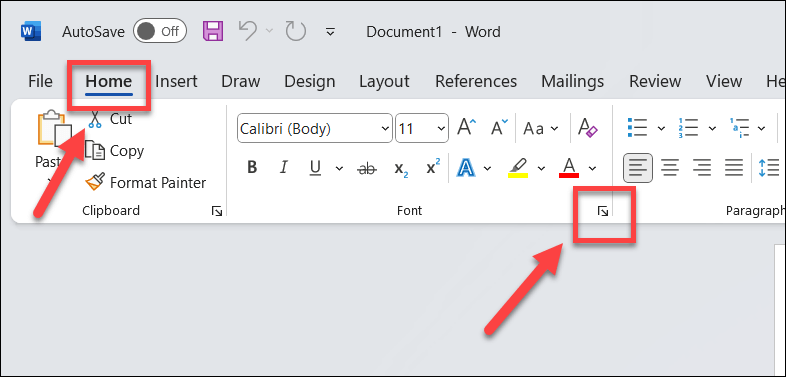Open the bullet library dropdown arrow
Screen dimensions: 786x377
pyautogui.click(x=661, y=129)
